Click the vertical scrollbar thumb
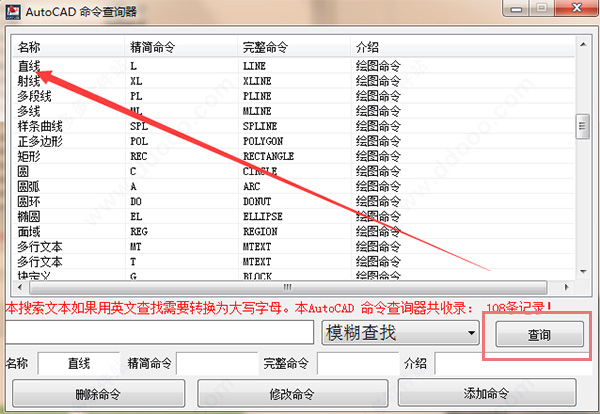 click(x=582, y=126)
